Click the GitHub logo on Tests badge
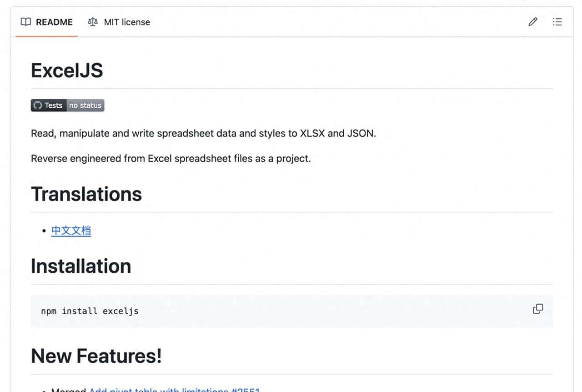This screenshot has width=582, height=392. tap(38, 106)
